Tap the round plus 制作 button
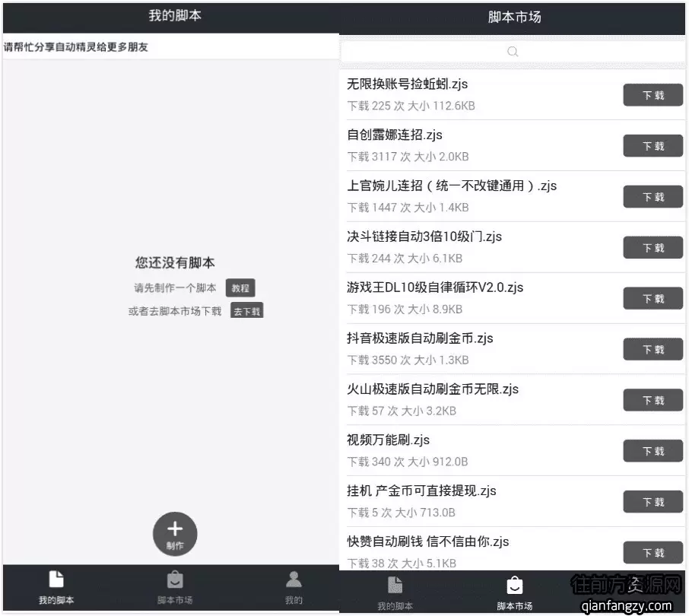Image resolution: width=689 pixels, height=616 pixels. click(x=175, y=534)
